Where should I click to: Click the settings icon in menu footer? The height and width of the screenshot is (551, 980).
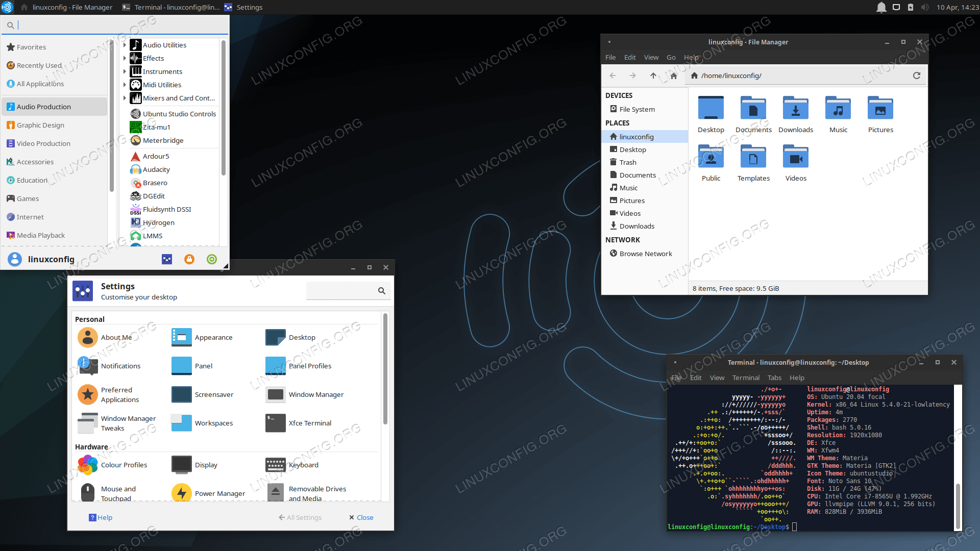point(167,259)
